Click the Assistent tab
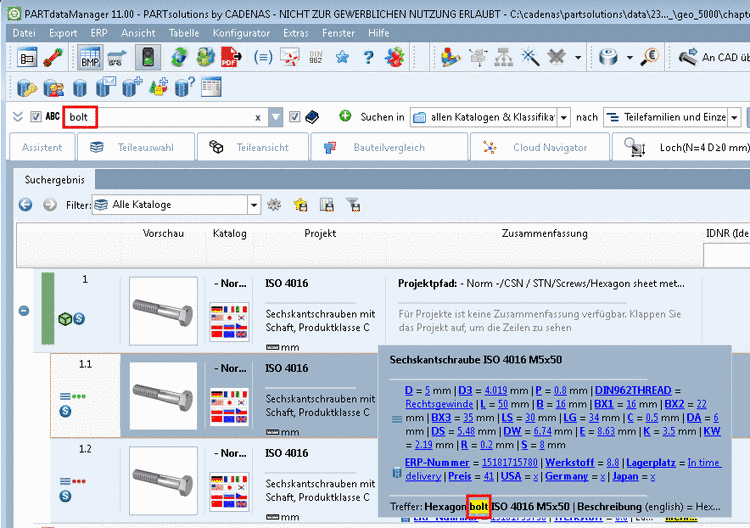The width and height of the screenshot is (750, 528). (x=42, y=147)
